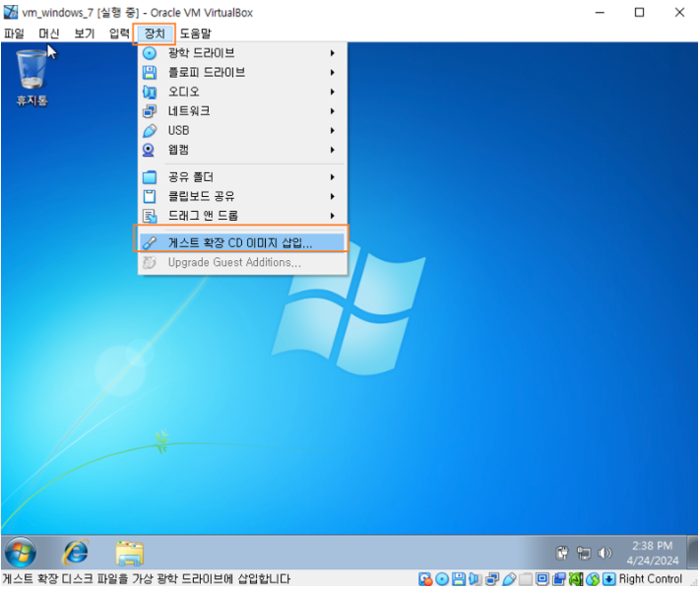
Task: Click the Right Control host key label
Action: click(x=651, y=579)
